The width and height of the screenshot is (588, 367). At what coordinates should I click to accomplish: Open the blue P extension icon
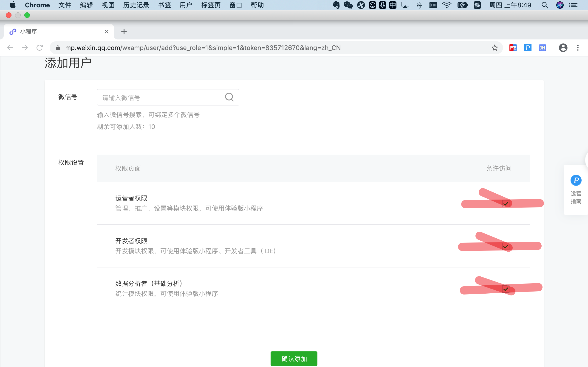pyautogui.click(x=528, y=48)
